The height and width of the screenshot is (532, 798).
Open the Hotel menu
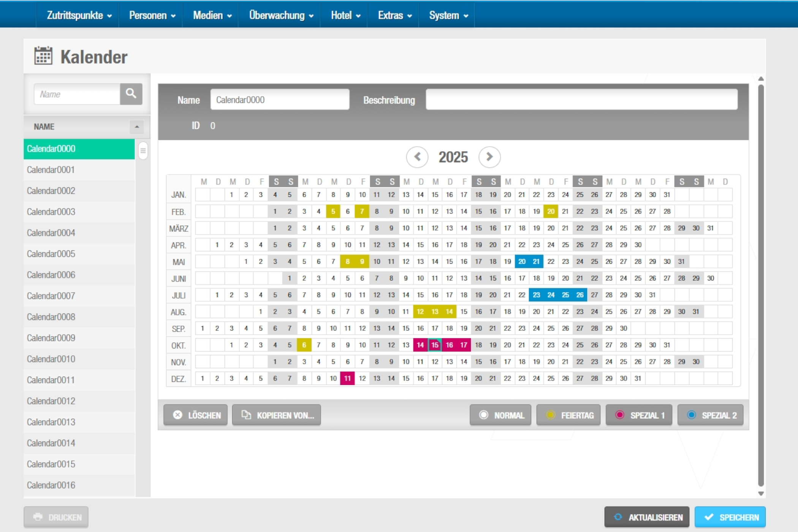345,15
